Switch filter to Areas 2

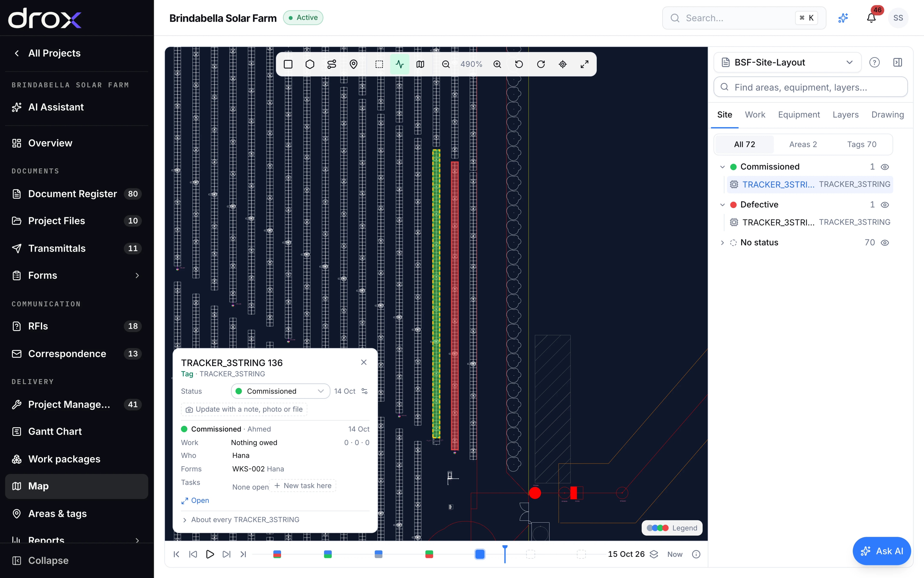tap(803, 144)
